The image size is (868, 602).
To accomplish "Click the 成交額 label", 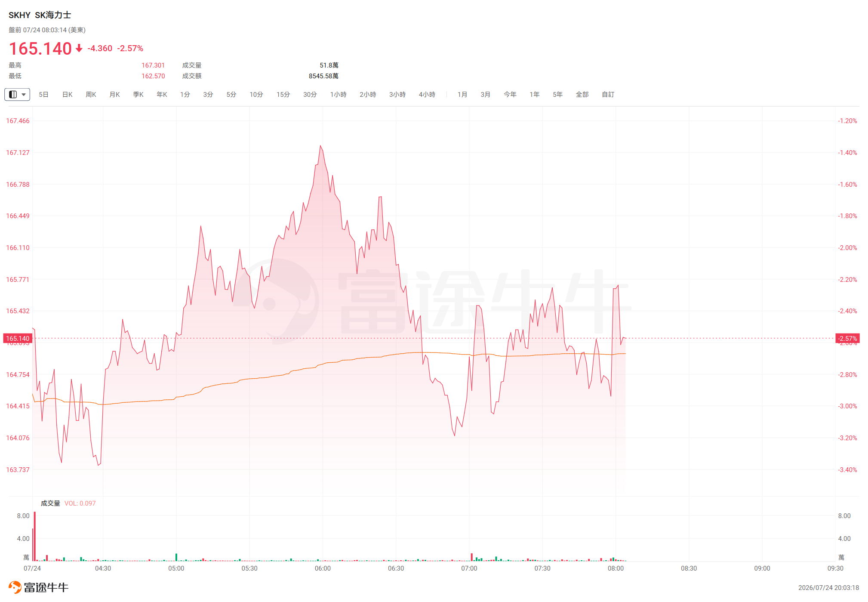I will 192,76.
